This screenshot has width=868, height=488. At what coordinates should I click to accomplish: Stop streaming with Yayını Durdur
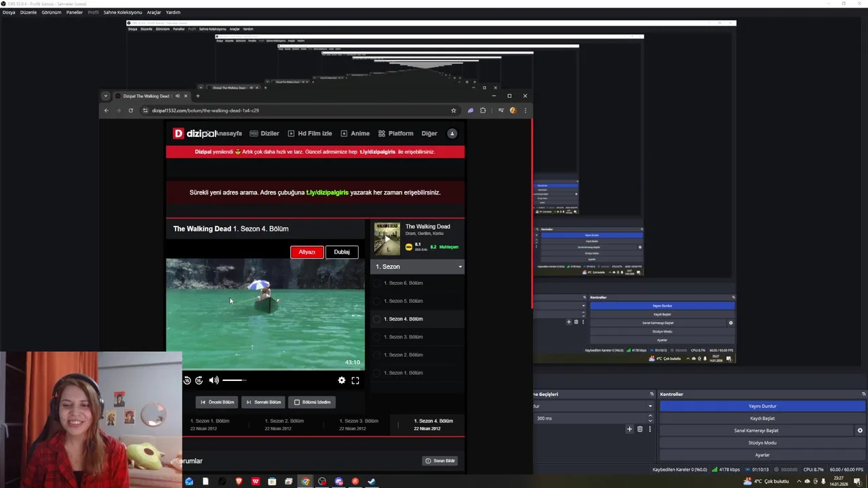tap(762, 406)
